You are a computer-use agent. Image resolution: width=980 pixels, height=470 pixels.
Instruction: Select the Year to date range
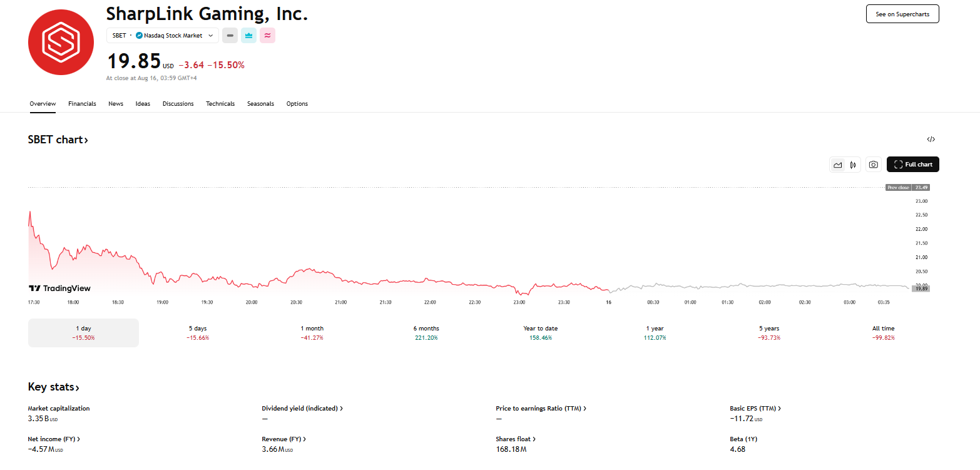click(541, 333)
